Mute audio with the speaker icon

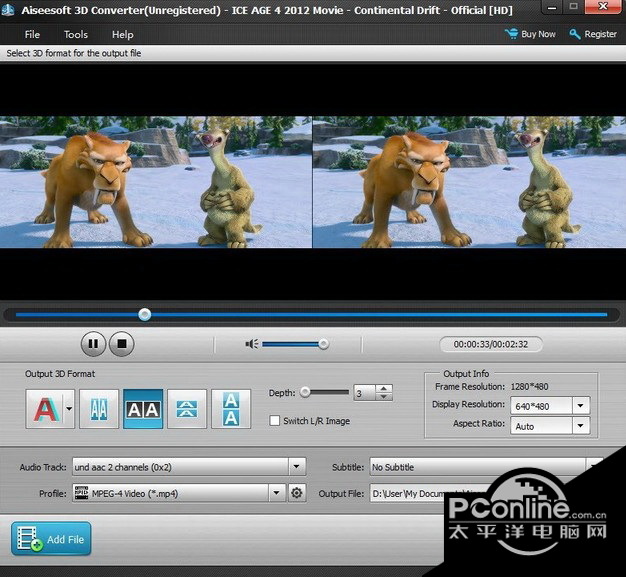pos(252,344)
